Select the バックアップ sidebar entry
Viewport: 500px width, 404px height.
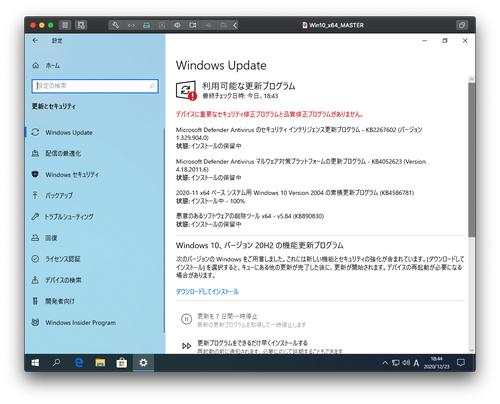click(x=52, y=195)
